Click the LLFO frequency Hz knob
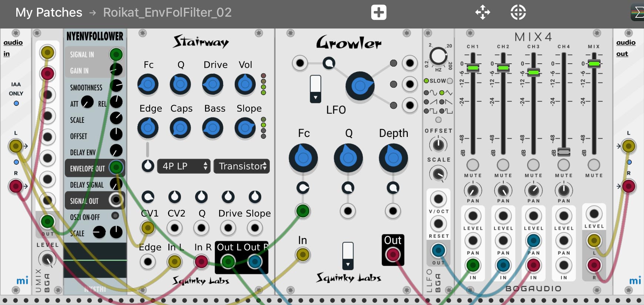 point(438,56)
